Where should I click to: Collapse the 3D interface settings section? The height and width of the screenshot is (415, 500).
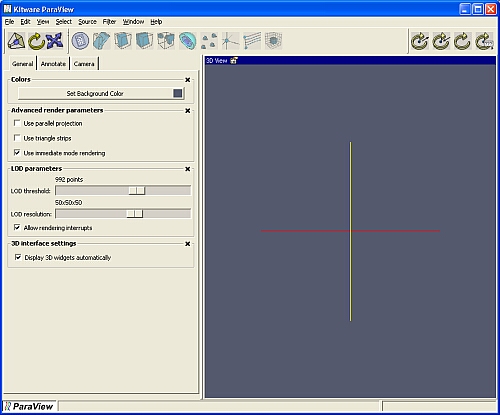coord(188,244)
